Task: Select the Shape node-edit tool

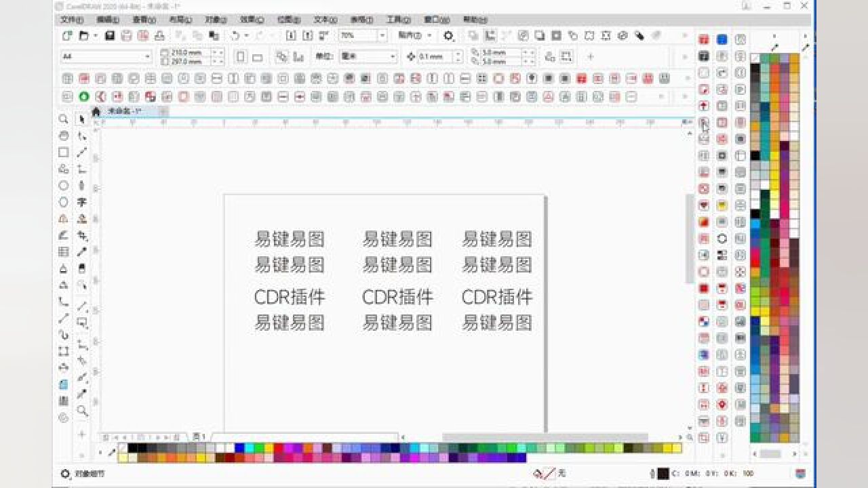Action: 82,136
